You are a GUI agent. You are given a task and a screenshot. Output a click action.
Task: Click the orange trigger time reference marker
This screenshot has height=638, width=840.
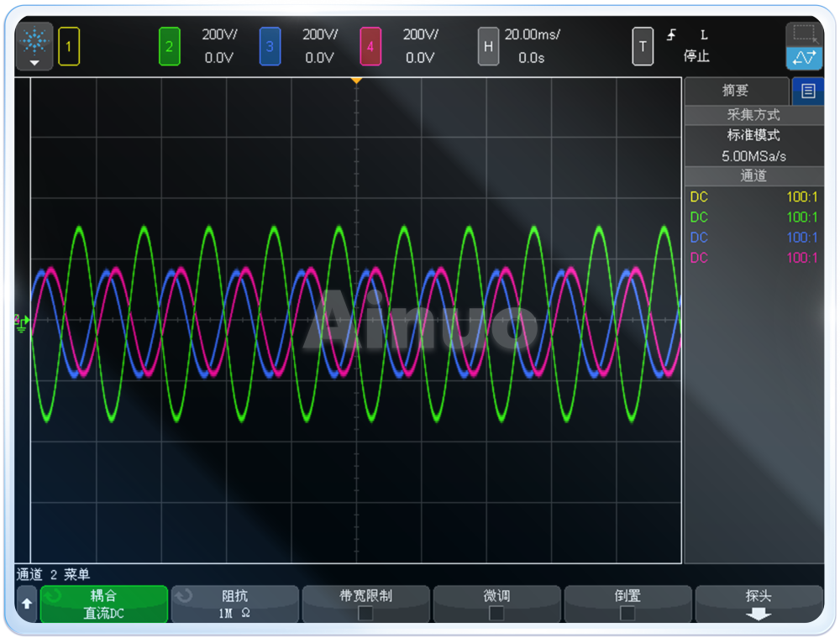[x=356, y=81]
